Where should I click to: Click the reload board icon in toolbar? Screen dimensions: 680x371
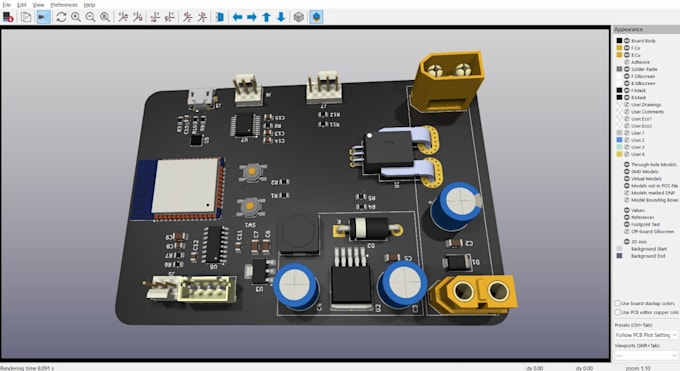tap(8, 17)
